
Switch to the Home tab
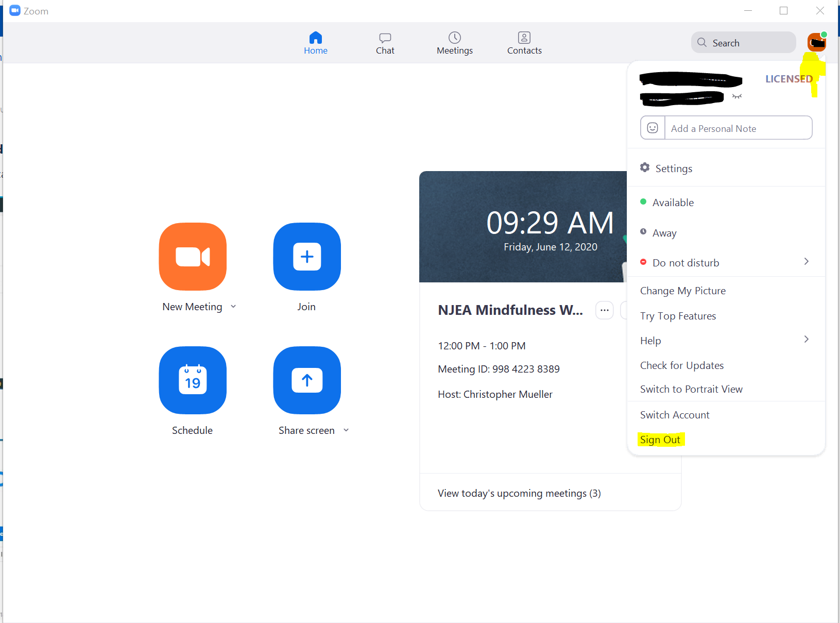coord(316,43)
